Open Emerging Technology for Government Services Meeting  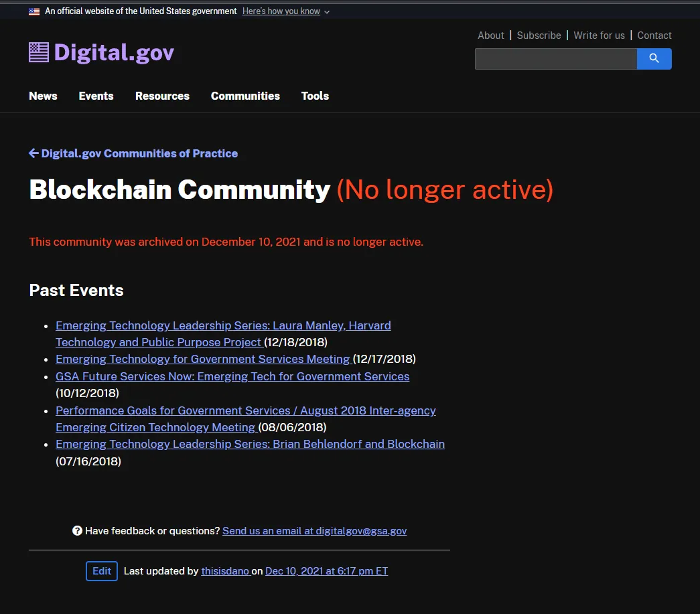click(204, 359)
